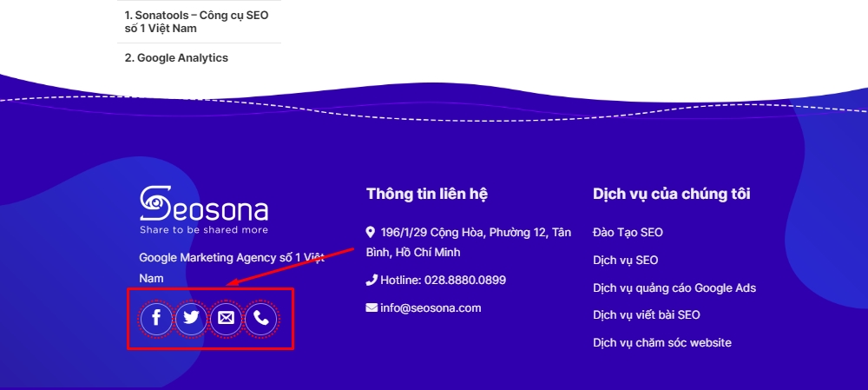This screenshot has height=390, width=868.
Task: Visit the Dịch vụ viết bài SEO link
Action: coord(646,314)
